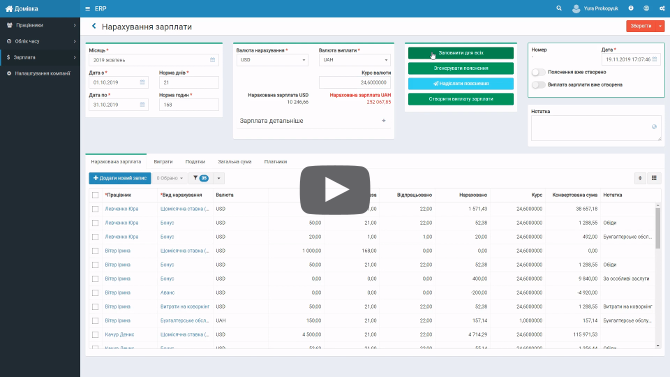670x377 pixels.
Task: Open the Валюта виплати UAH dropdown
Action: (355, 60)
